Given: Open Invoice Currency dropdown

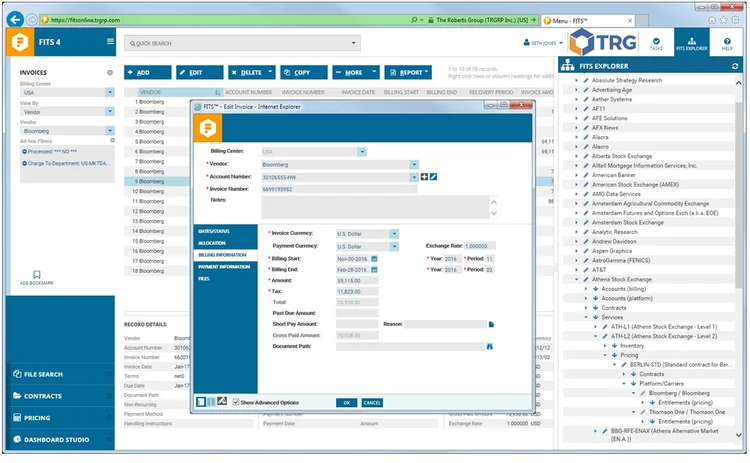Looking at the screenshot, I should tap(394, 234).
